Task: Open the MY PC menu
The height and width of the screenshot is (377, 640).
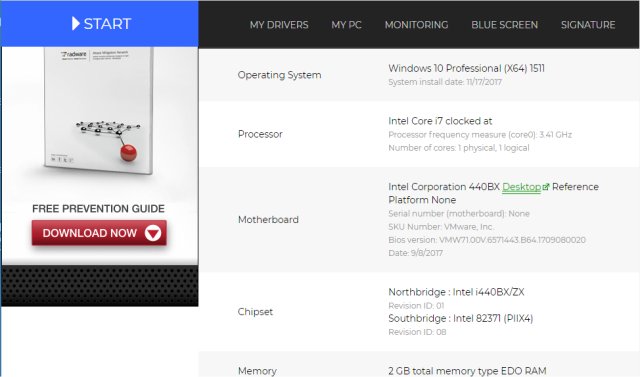Action: pos(346,25)
